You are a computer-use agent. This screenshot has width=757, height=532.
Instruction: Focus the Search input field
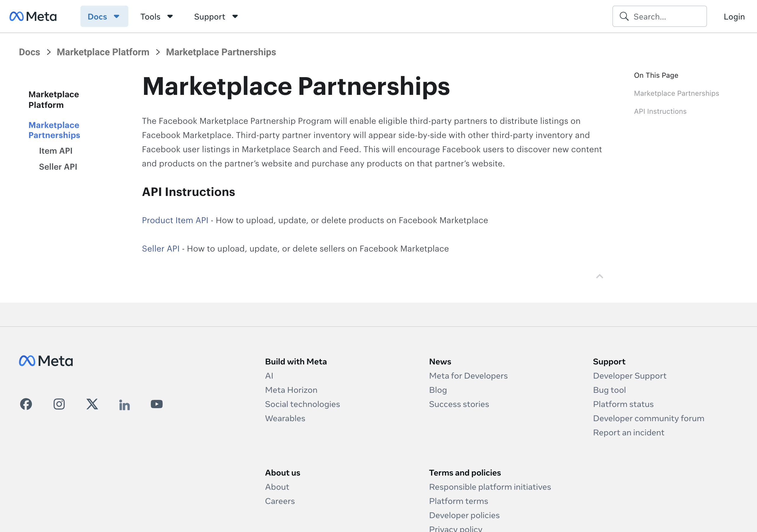coord(660,17)
